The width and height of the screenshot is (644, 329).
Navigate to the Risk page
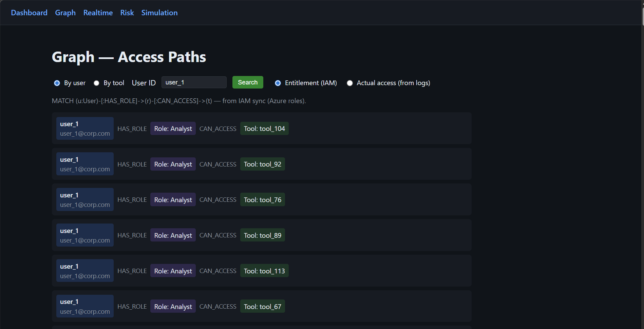coord(127,13)
